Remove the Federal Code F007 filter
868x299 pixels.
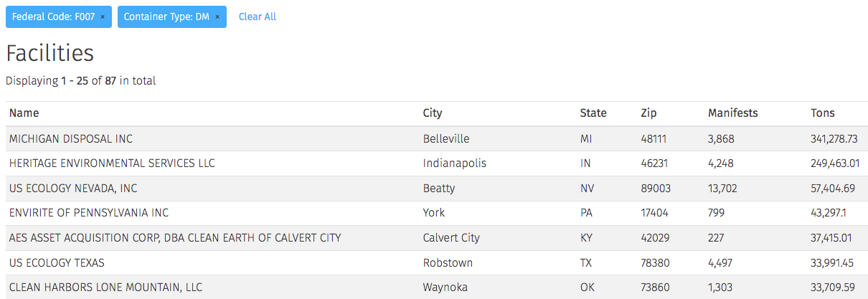pyautogui.click(x=103, y=16)
